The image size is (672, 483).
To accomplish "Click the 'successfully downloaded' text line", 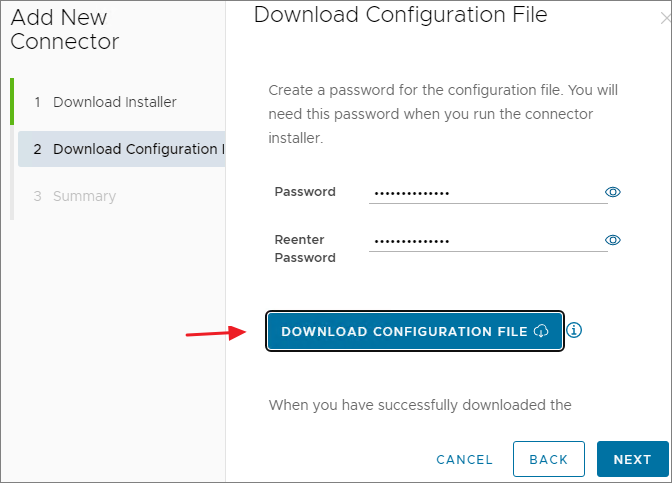I will (420, 405).
